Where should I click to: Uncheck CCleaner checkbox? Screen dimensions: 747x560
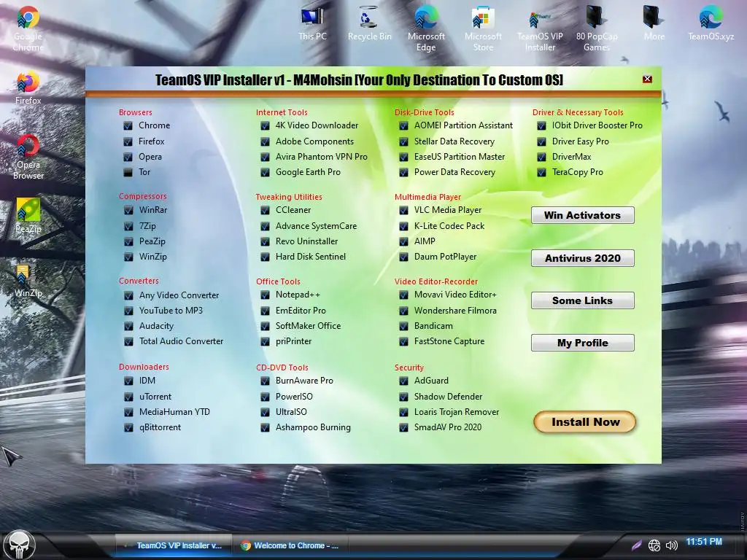pos(265,210)
